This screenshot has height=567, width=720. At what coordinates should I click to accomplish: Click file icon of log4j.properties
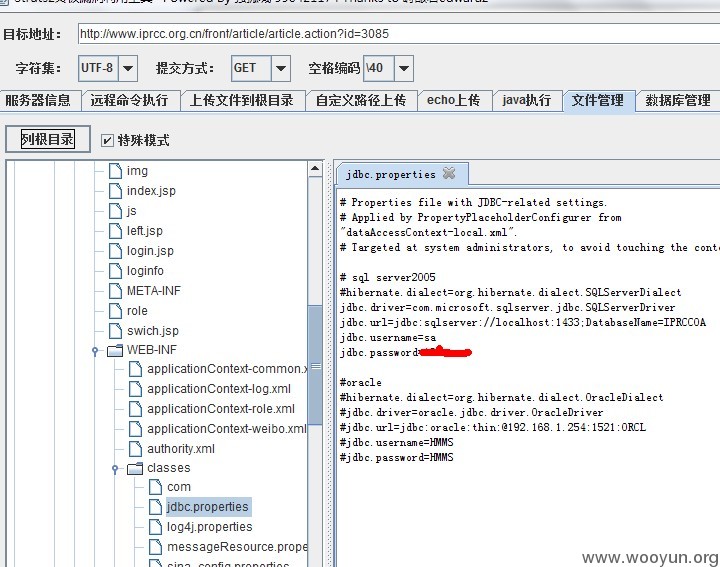click(x=156, y=527)
